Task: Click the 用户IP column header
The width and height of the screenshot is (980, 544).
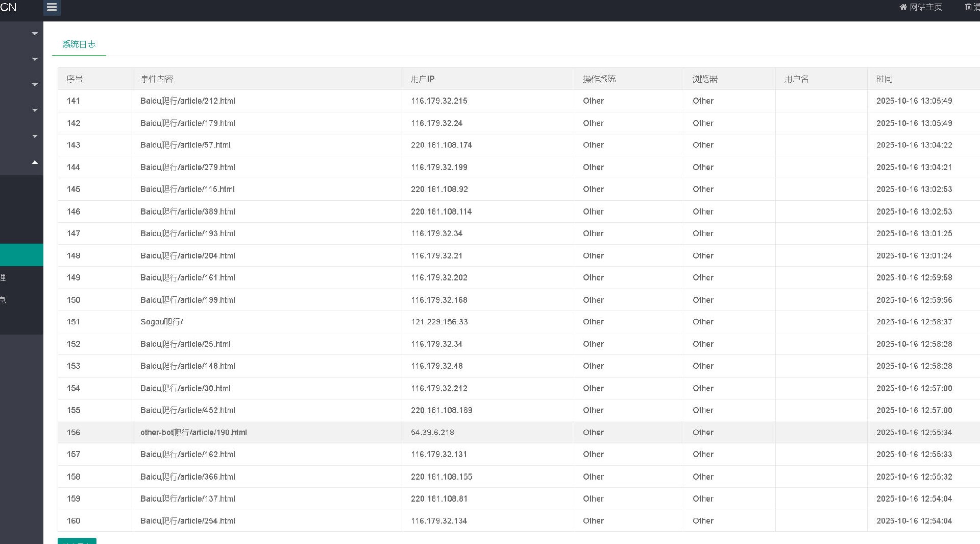Action: 422,79
